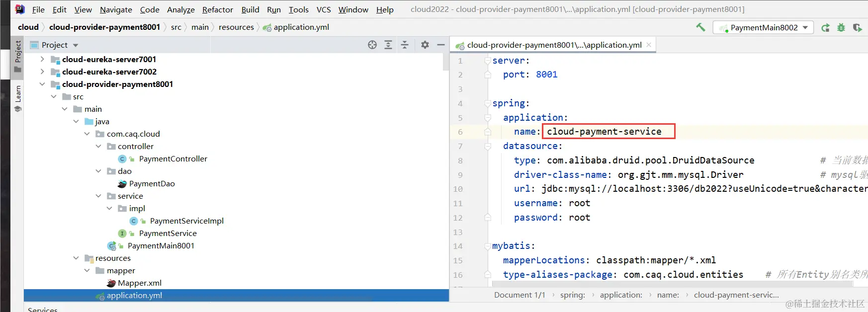Image resolution: width=868 pixels, height=312 pixels.
Task: Collapse cloud-provider-payment8001 module
Action: 42,84
